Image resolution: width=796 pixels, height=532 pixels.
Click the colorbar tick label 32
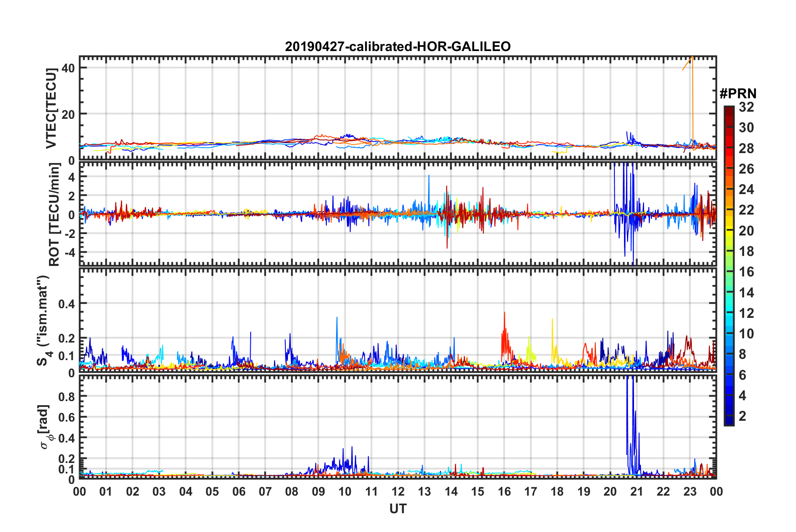[x=746, y=107]
